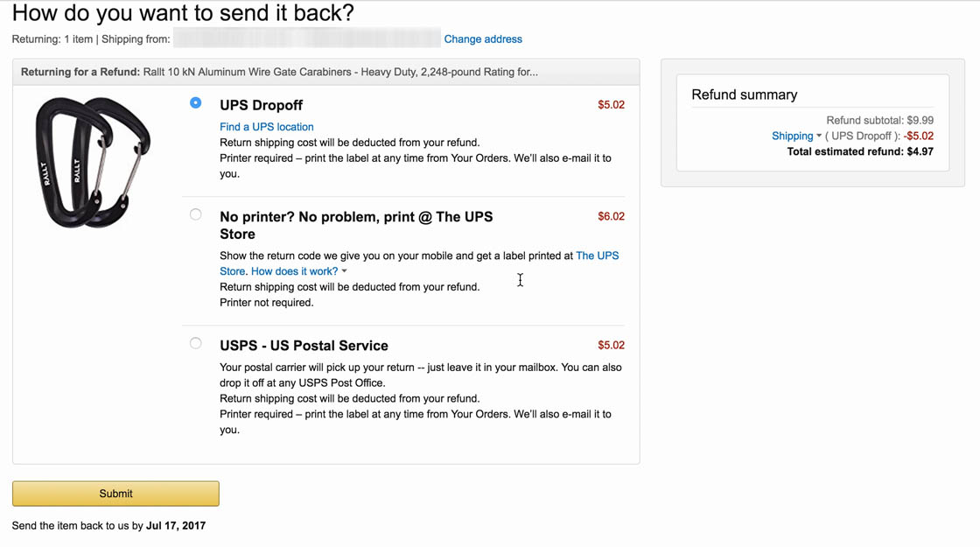This screenshot has width=980, height=547.
Task: Click the Change address link
Action: [483, 39]
